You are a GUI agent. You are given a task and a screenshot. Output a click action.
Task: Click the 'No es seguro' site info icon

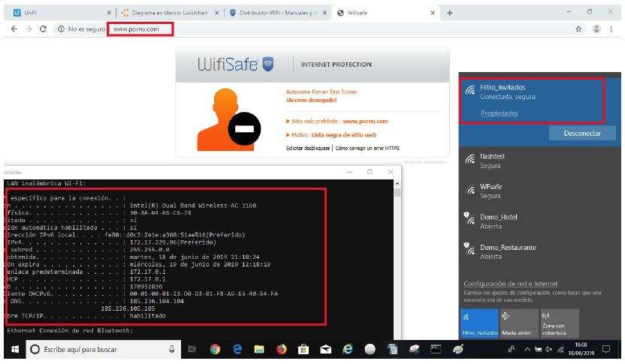(61, 29)
